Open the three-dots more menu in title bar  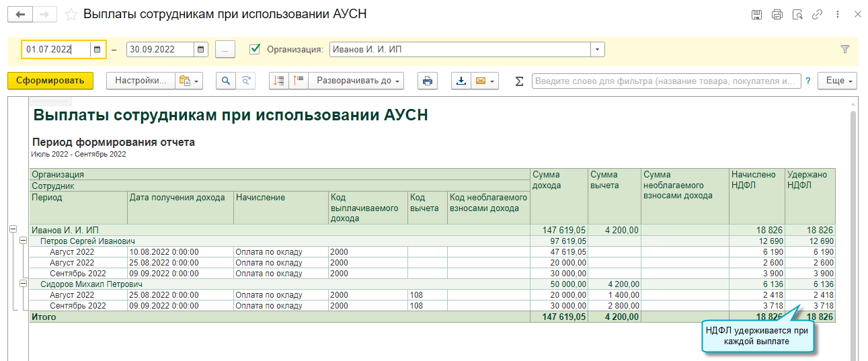pos(837,14)
